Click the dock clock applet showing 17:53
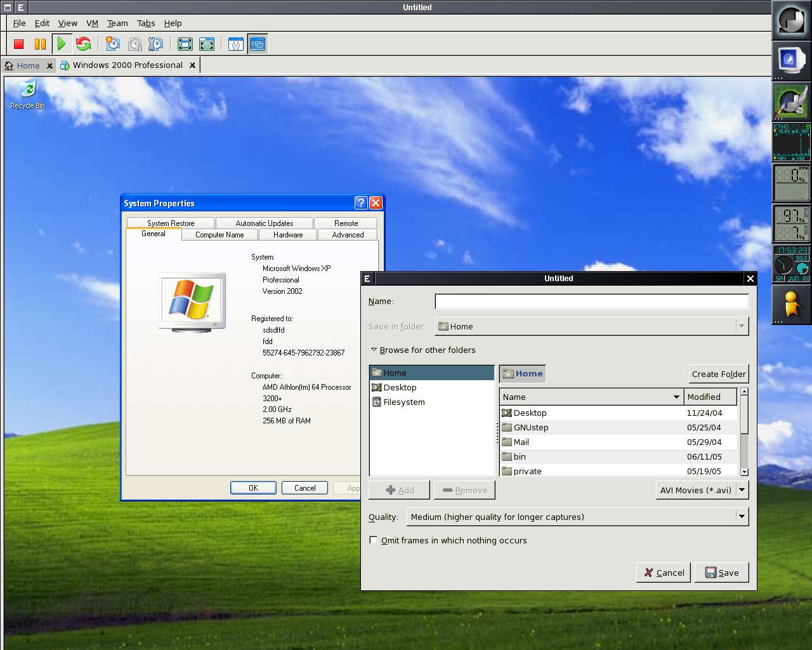 pyautogui.click(x=791, y=264)
